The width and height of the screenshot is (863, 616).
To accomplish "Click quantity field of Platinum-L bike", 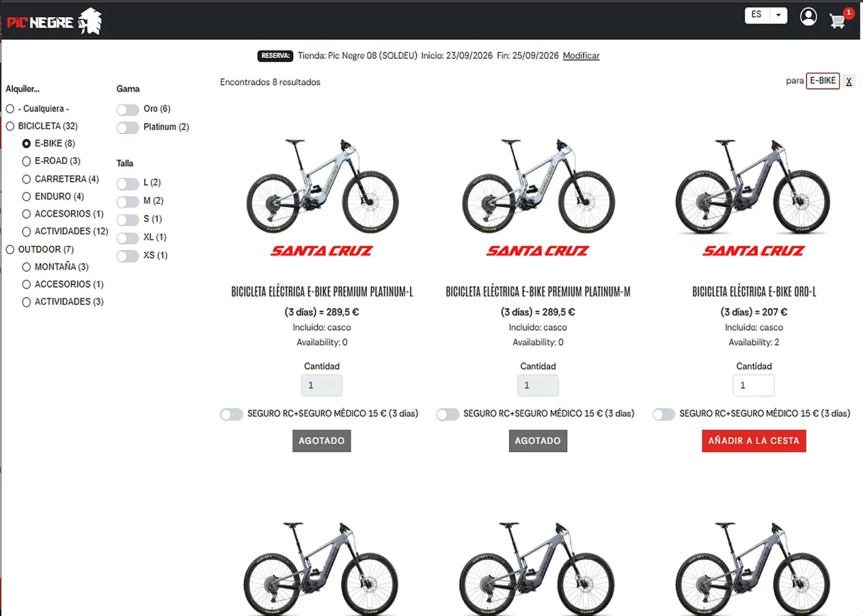I will click(x=322, y=386).
